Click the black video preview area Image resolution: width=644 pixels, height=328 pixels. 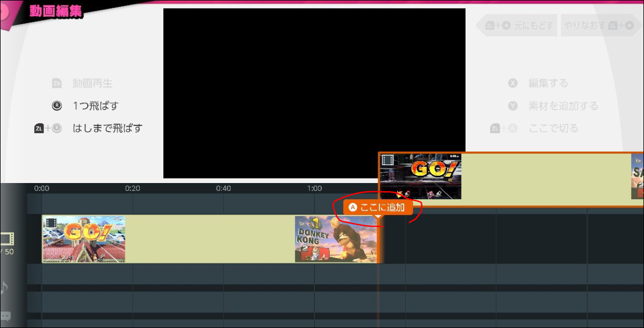314,93
